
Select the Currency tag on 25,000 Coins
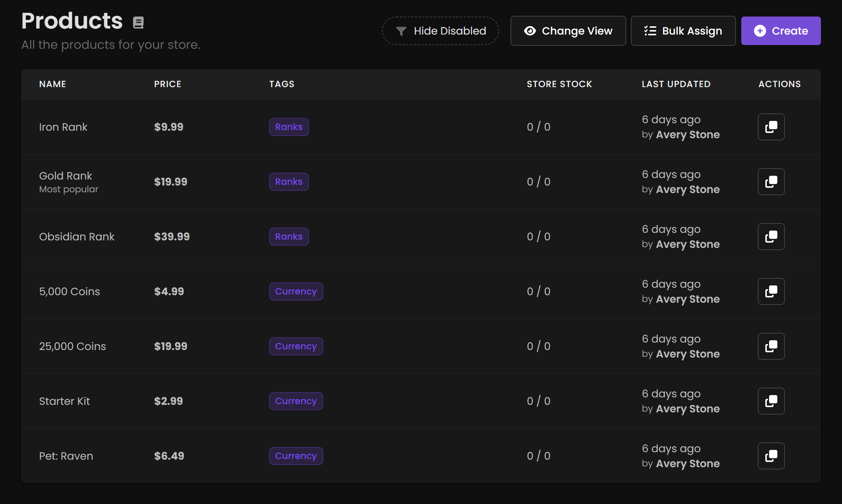point(296,346)
